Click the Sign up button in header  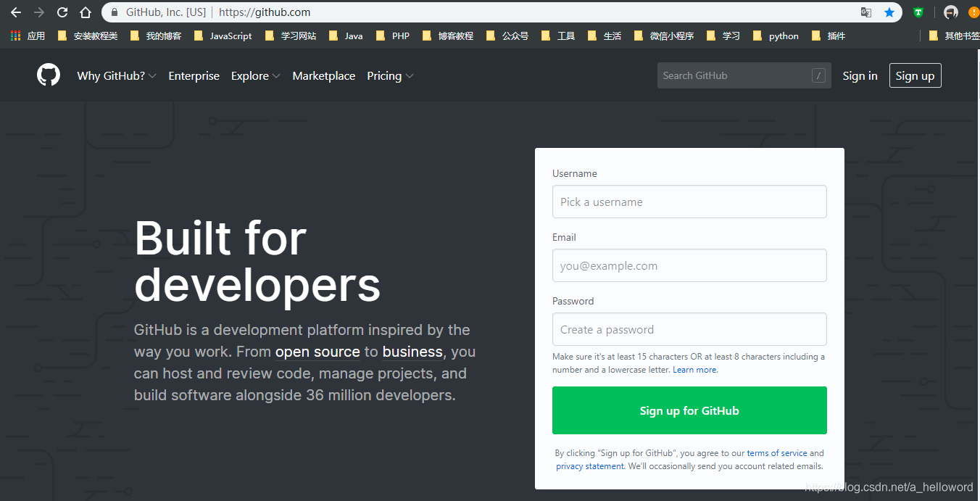pyautogui.click(x=915, y=75)
